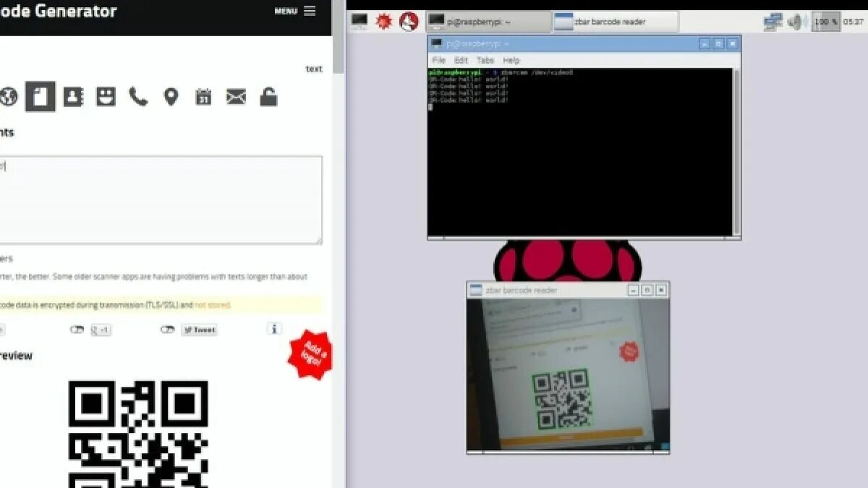Launch the Wolfram wolf icon in panel

409,22
